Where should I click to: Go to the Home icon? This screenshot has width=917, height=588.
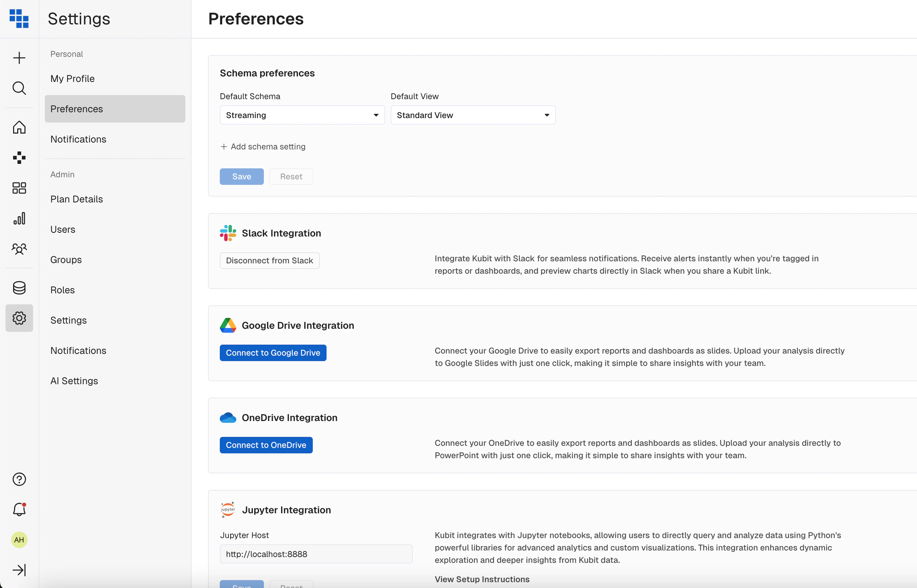coord(19,127)
